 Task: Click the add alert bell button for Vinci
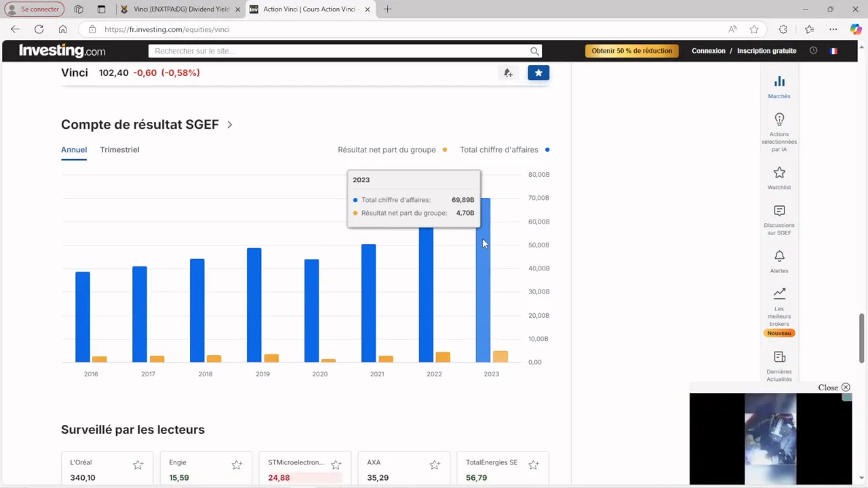[x=508, y=73]
